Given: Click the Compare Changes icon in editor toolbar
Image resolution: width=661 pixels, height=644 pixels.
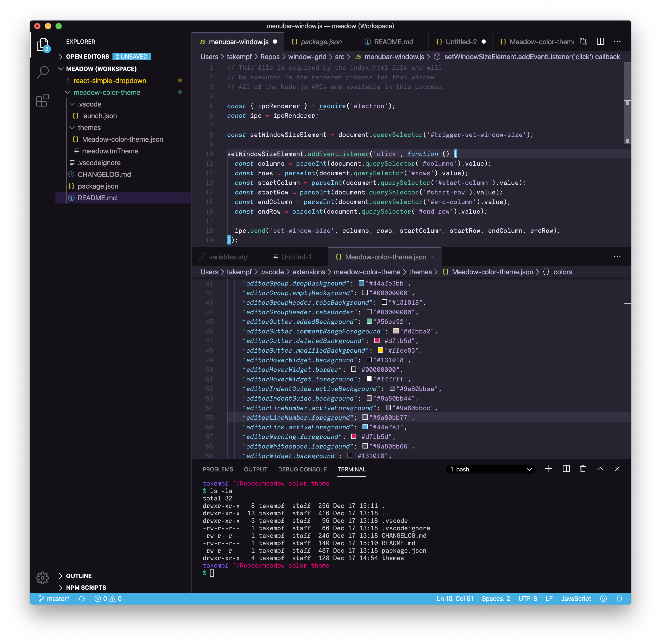Looking at the screenshot, I should point(583,42).
